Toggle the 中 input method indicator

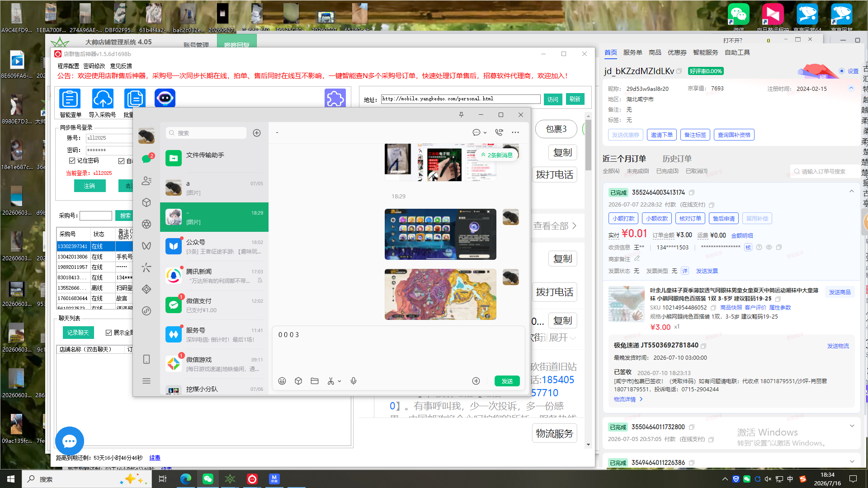(790, 479)
